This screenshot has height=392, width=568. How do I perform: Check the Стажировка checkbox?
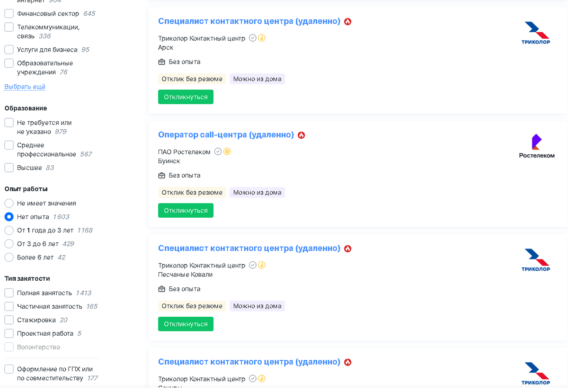click(x=9, y=320)
